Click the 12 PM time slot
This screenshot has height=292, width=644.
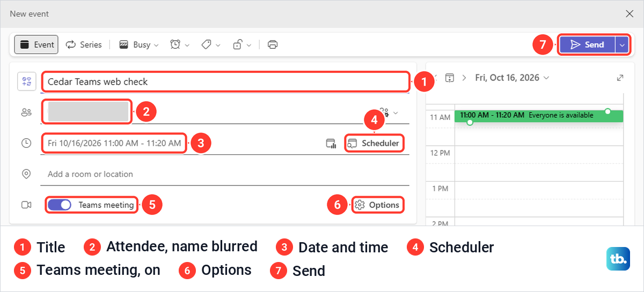point(539,163)
